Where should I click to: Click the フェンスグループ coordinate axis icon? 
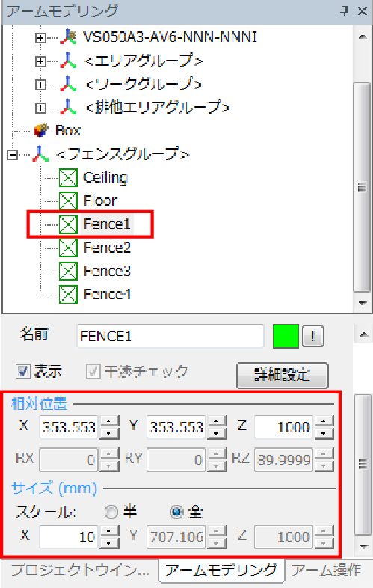(x=40, y=154)
